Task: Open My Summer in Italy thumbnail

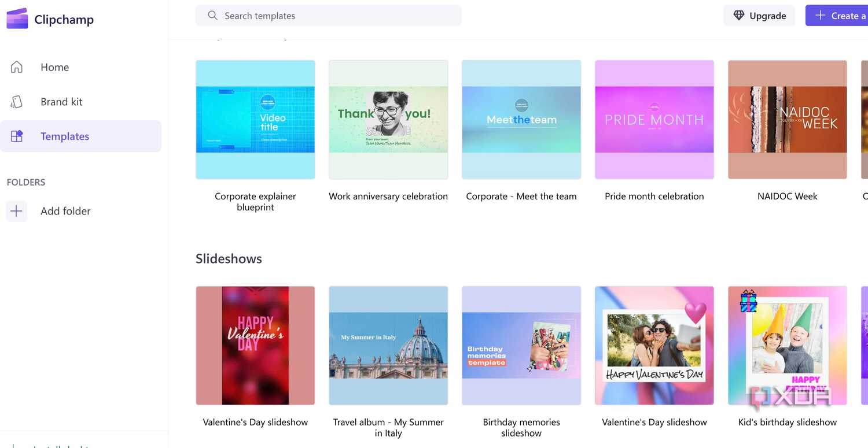Action: click(x=388, y=346)
